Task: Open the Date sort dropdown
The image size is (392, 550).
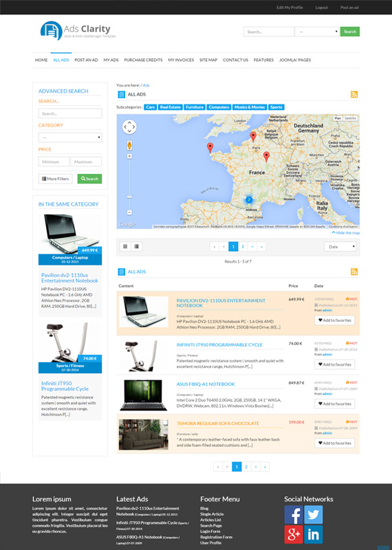Action: point(340,247)
